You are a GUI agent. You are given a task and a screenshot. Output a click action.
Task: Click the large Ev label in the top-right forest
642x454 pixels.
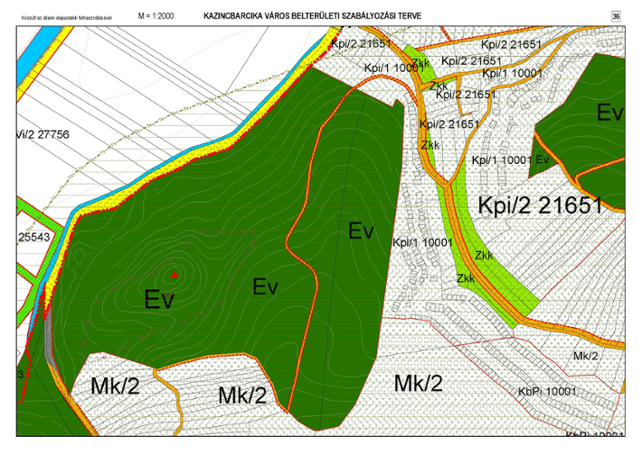609,112
